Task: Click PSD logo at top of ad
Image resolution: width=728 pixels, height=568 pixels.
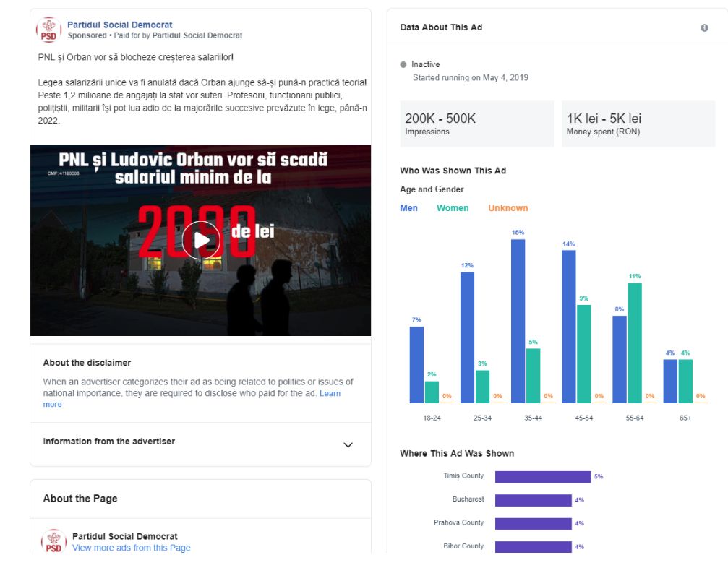Action: [x=49, y=30]
